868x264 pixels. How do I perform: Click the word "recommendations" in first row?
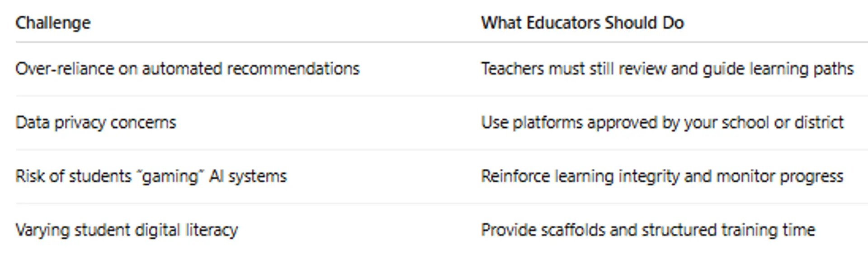293,69
